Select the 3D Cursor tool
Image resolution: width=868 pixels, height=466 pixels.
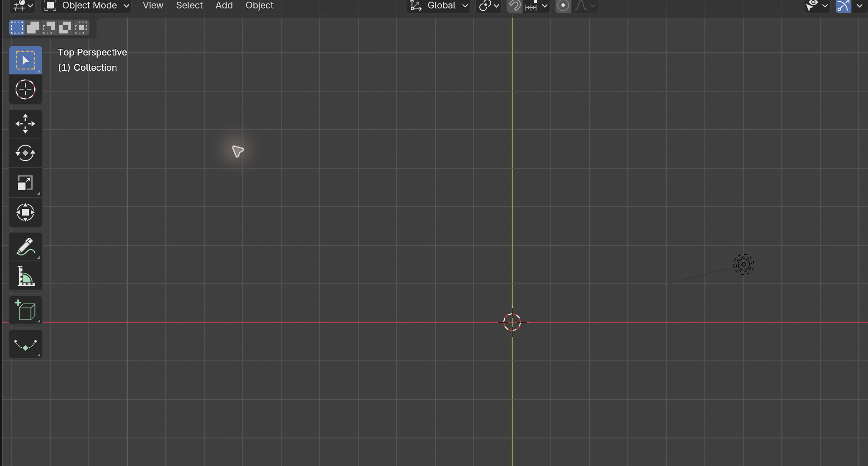pos(25,89)
